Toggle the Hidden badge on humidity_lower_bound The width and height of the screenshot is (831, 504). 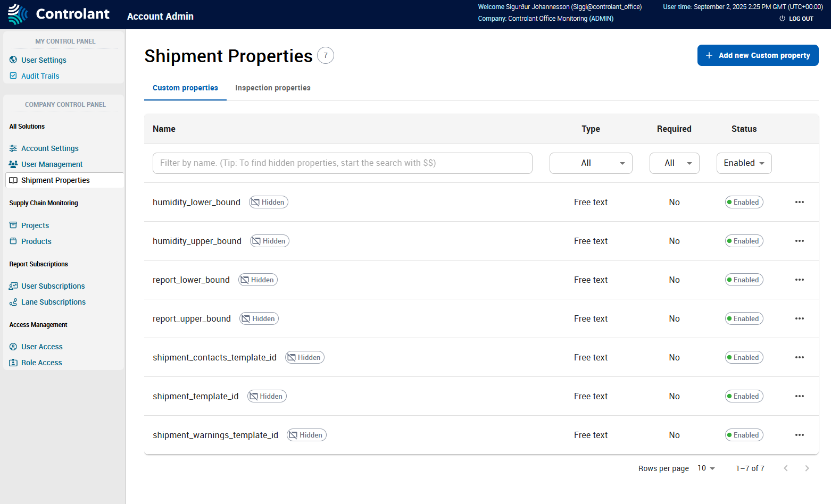[269, 202]
